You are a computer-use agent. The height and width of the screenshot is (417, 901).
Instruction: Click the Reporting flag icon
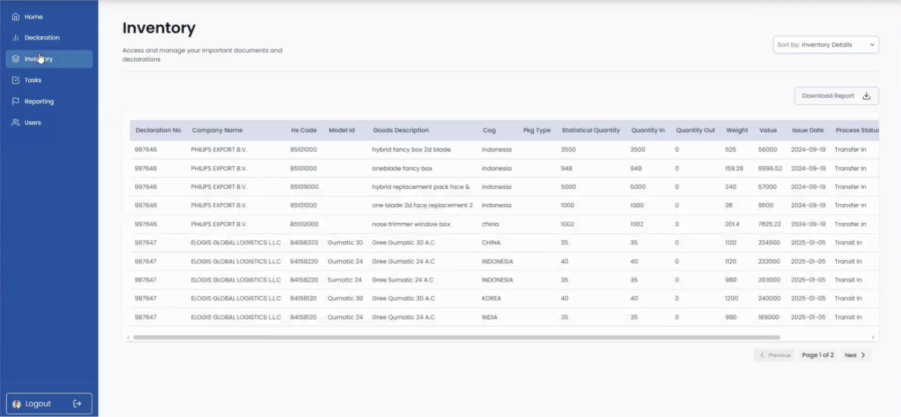[15, 101]
